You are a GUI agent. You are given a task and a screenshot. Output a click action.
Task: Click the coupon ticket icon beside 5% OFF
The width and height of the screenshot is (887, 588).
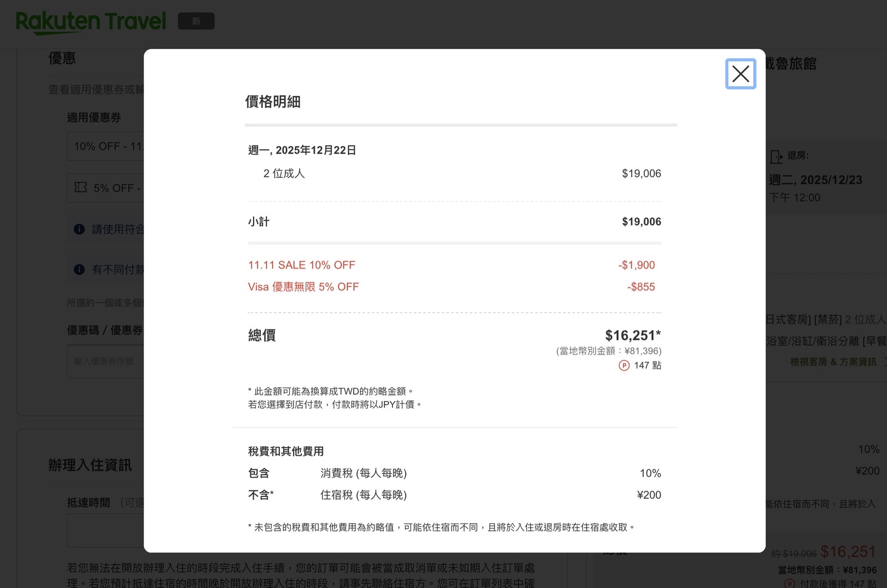(x=81, y=187)
